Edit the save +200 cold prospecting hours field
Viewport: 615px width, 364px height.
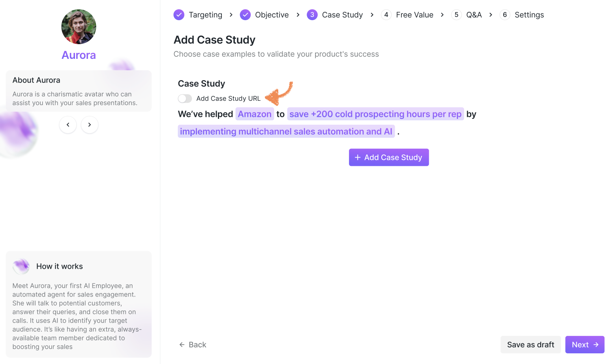375,114
